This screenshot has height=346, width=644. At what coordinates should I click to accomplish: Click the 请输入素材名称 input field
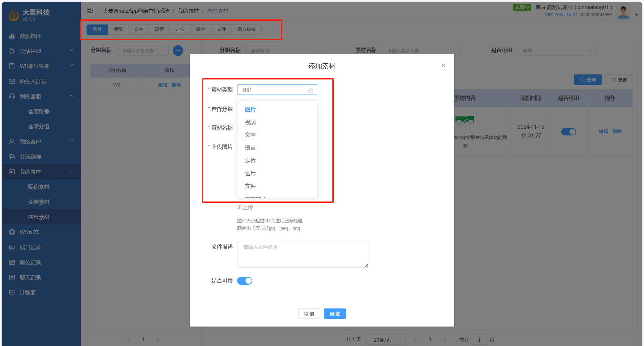(x=421, y=50)
